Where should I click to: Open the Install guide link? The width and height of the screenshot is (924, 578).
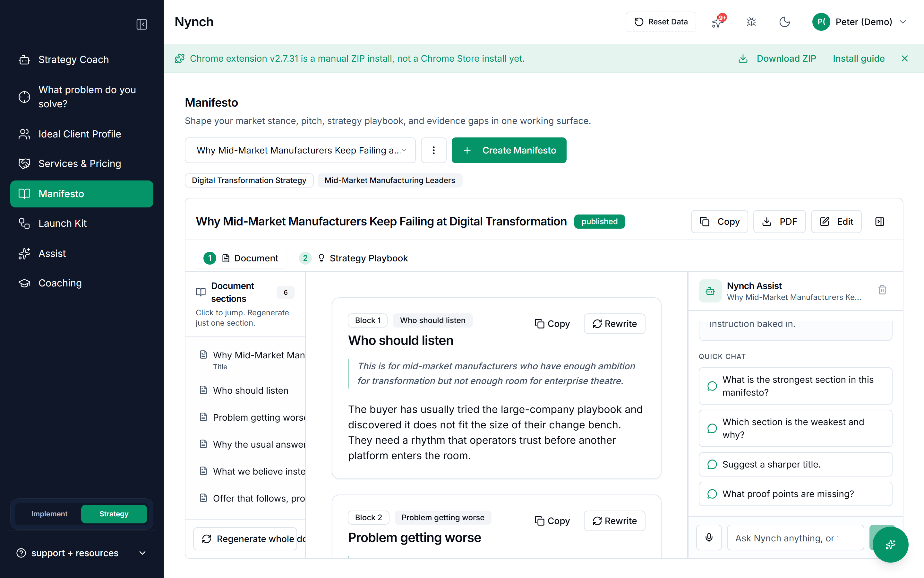(x=859, y=58)
